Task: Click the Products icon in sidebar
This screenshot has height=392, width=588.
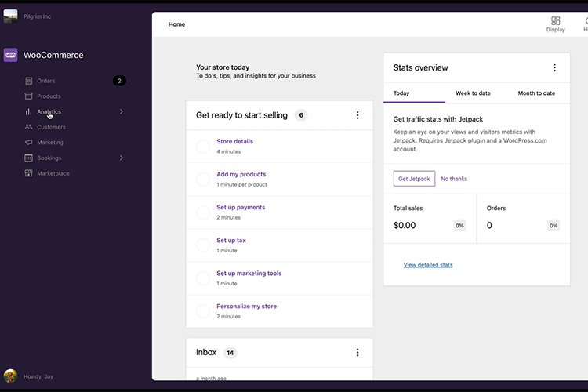Action: pyautogui.click(x=29, y=96)
